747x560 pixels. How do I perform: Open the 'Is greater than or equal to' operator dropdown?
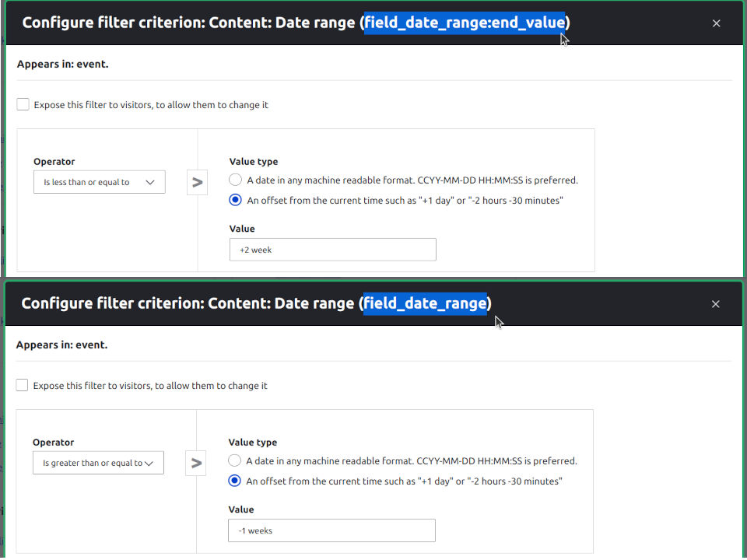tap(98, 464)
